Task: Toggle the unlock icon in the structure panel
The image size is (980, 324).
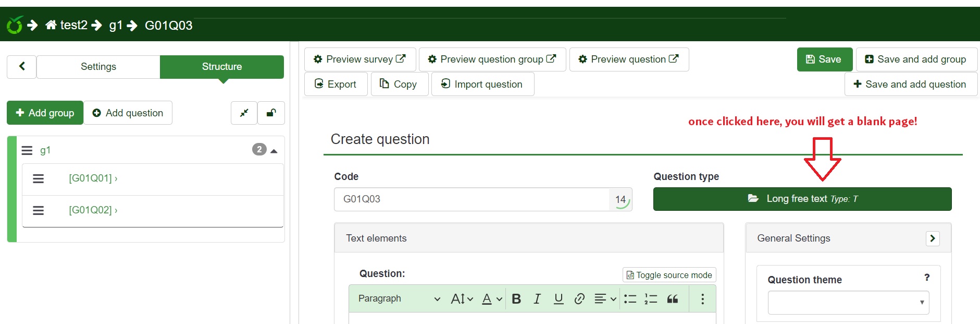Action: click(271, 113)
